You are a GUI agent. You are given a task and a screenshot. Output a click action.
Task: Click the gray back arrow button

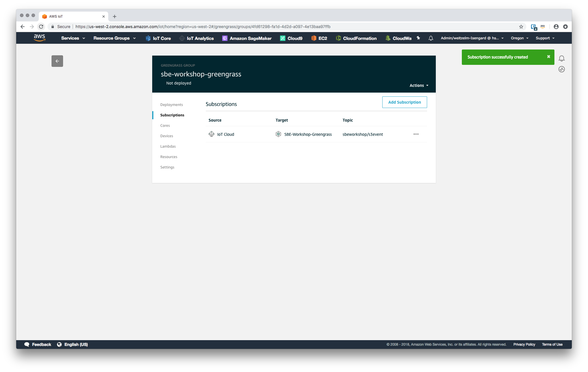[x=57, y=61]
